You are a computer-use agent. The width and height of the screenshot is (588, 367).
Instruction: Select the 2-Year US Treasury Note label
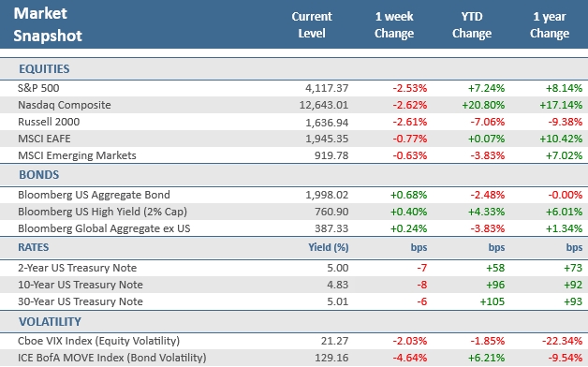coord(78,268)
